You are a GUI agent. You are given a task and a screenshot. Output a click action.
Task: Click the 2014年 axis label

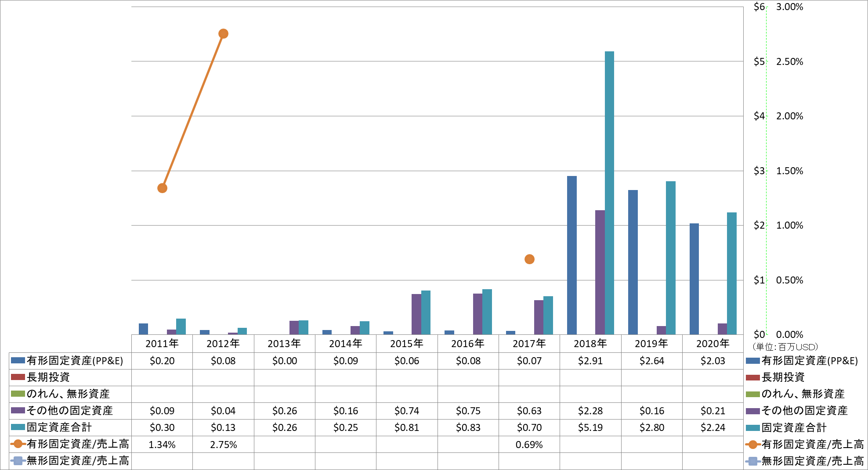click(x=346, y=343)
